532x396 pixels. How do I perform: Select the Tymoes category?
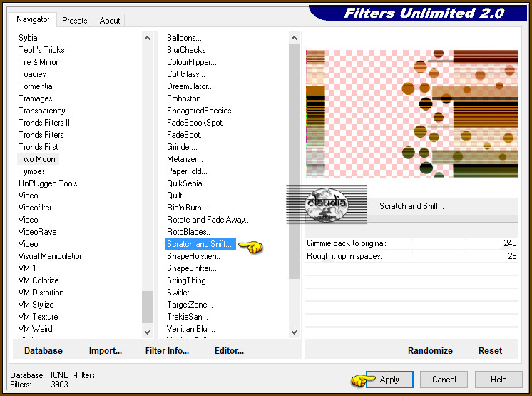[32, 171]
